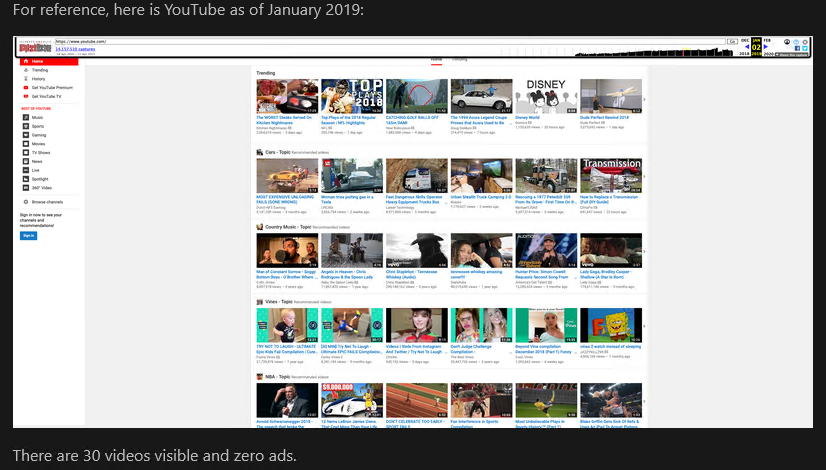This screenshot has height=470, width=826.
Task: Open the Transmission video thumbnail
Action: 611,175
